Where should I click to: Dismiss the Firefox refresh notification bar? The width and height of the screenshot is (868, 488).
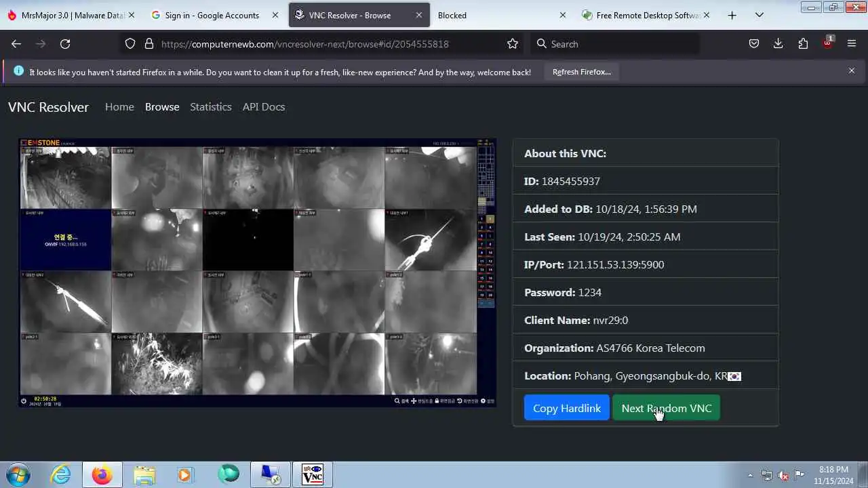point(852,70)
